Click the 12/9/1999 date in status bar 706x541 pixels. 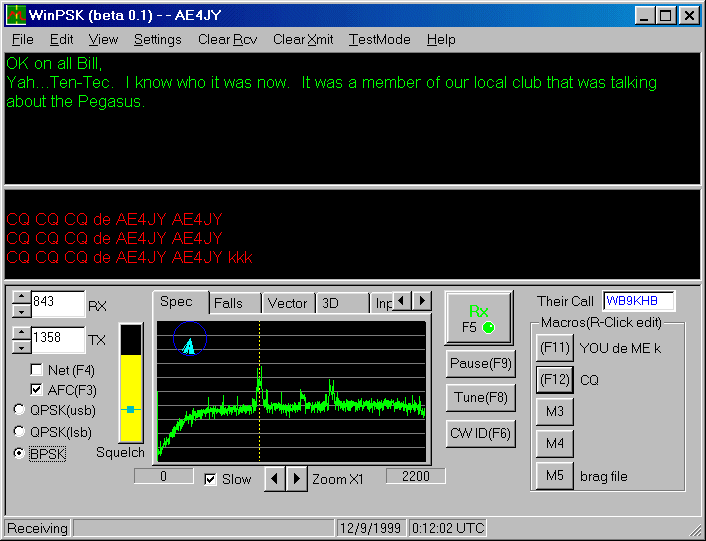[x=370, y=528]
